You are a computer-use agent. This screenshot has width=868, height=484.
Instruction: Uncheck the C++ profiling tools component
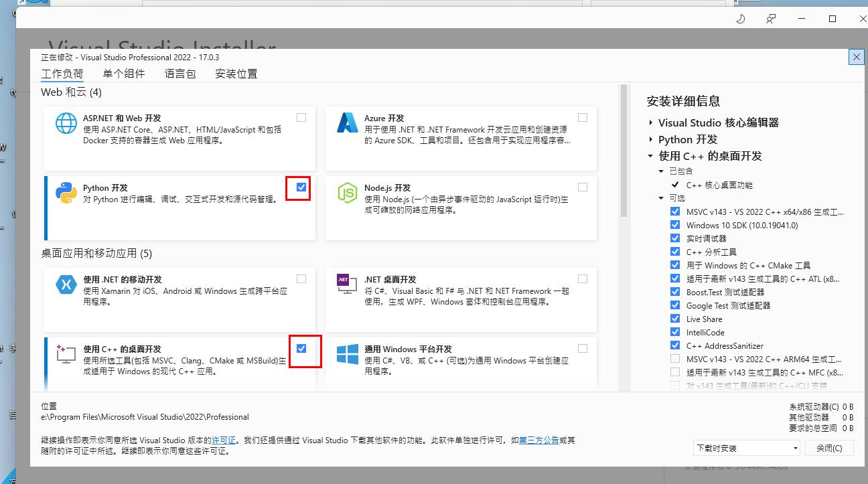(x=675, y=252)
